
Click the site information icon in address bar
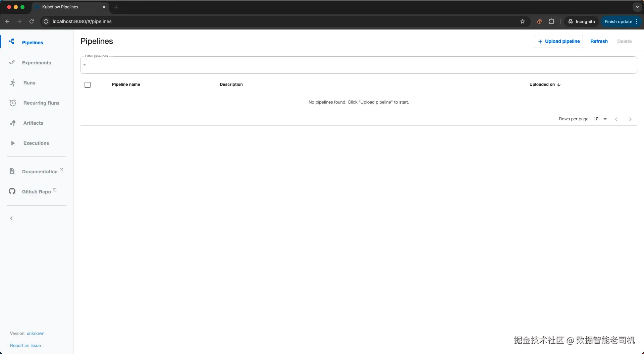click(46, 21)
